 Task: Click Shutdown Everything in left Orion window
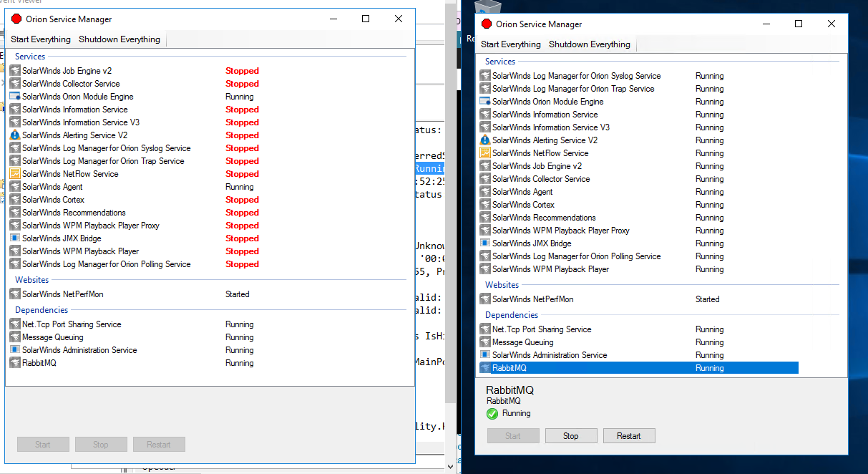click(x=120, y=39)
